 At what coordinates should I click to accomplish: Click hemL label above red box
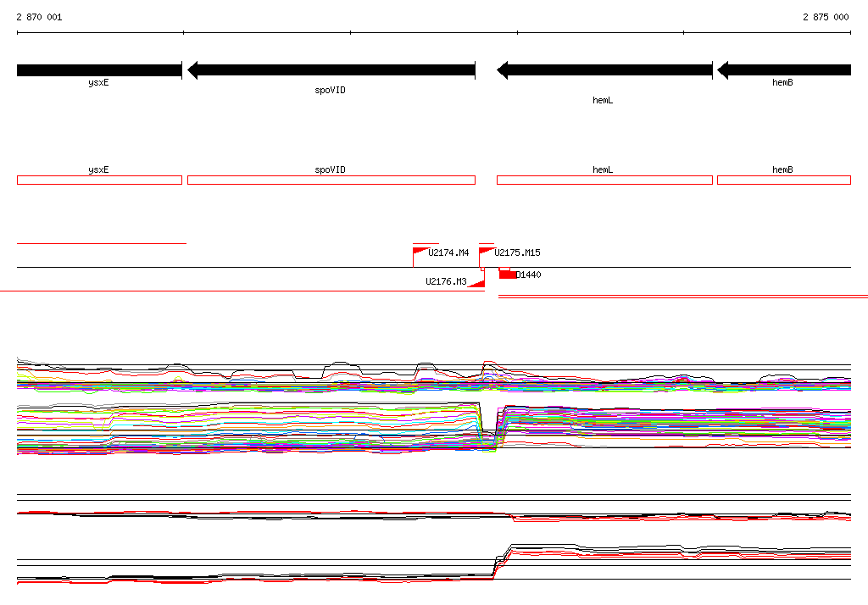[x=603, y=170]
